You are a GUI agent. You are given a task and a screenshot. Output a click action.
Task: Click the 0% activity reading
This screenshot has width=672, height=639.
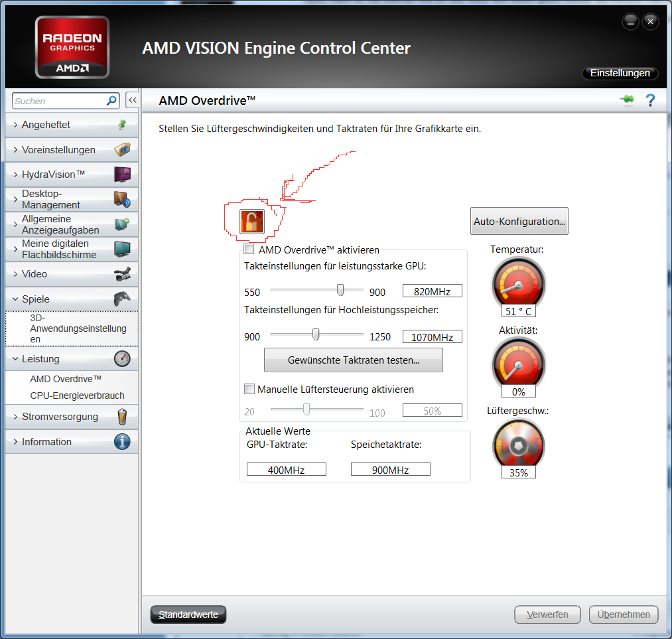click(519, 391)
